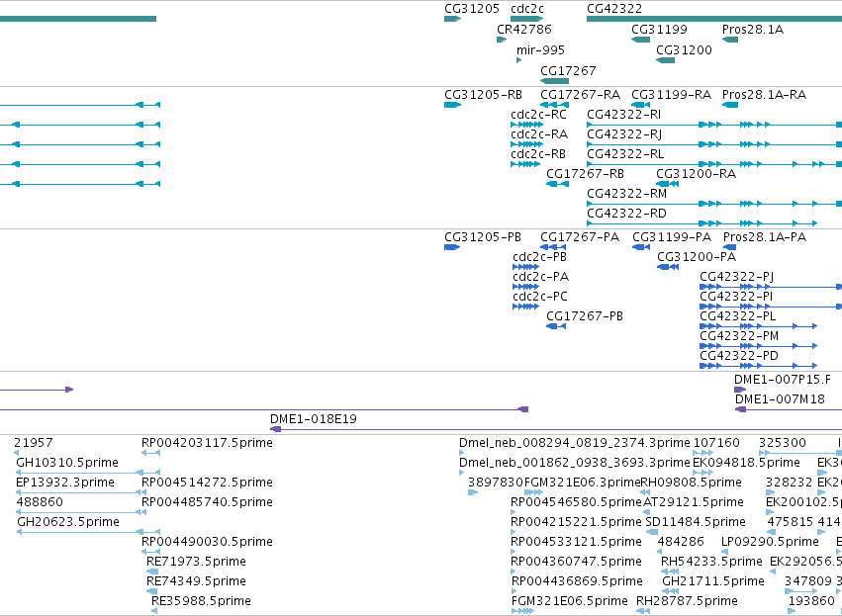The image size is (842, 616).
Task: Click Dmel_neb_001862_0938_3693.3prime feature
Action: pyautogui.click(x=462, y=474)
